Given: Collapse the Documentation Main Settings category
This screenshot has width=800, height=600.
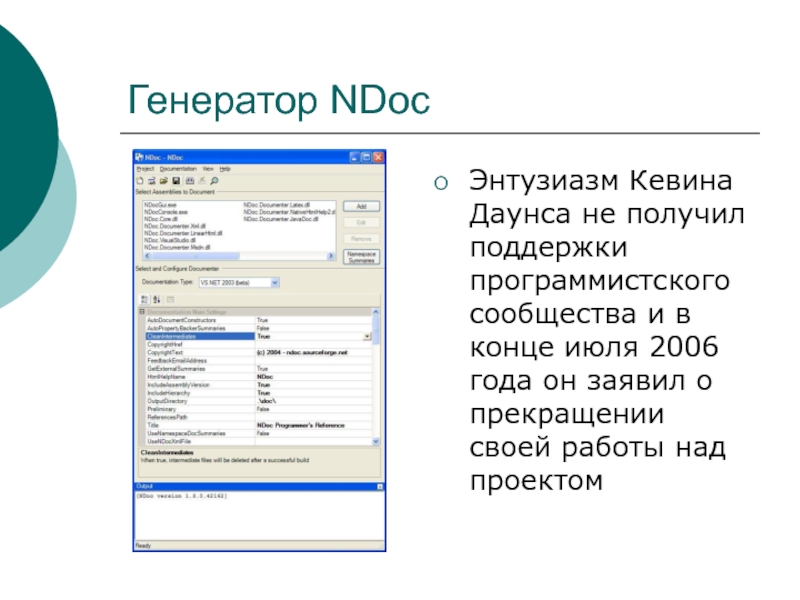Looking at the screenshot, I should (142, 312).
